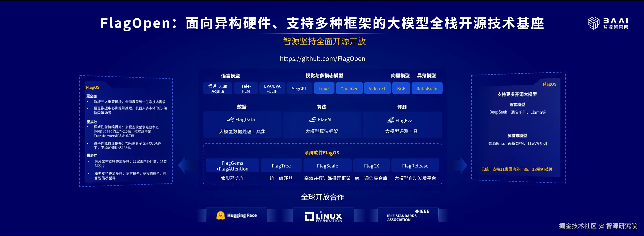Click the 大模型算法框架 caption
644x236 pixels.
[x=322, y=131]
